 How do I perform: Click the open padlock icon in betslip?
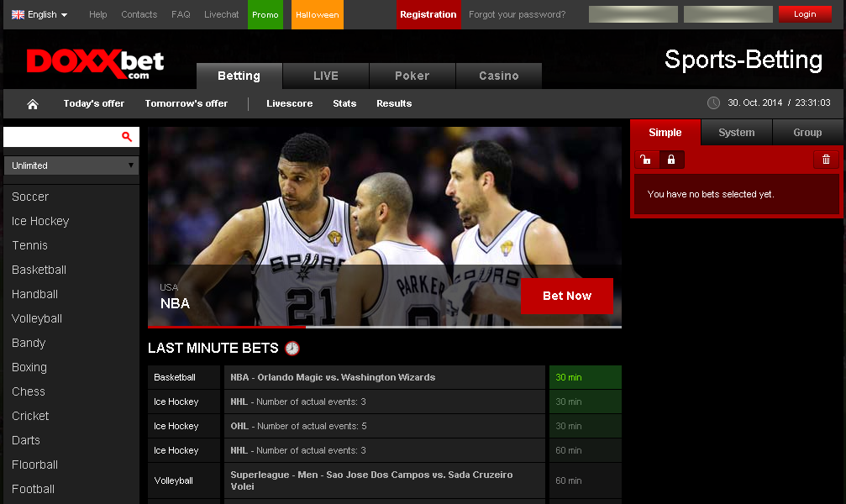645,160
